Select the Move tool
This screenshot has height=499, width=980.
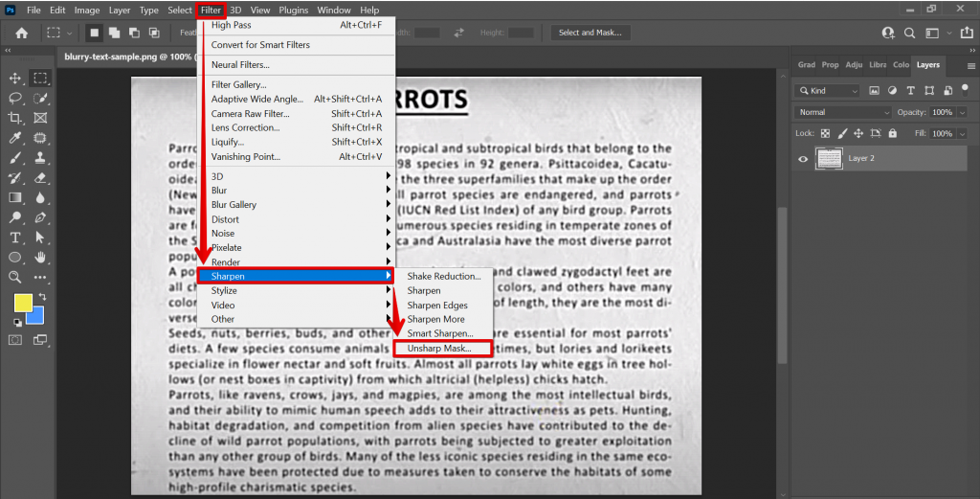[x=15, y=78]
